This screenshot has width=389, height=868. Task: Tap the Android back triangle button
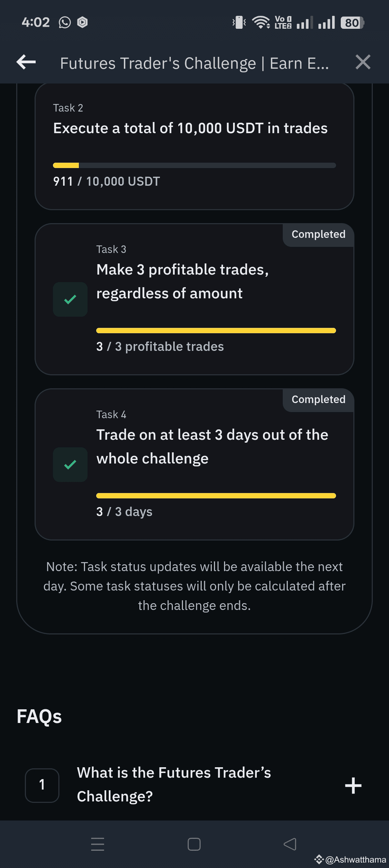pyautogui.click(x=290, y=844)
